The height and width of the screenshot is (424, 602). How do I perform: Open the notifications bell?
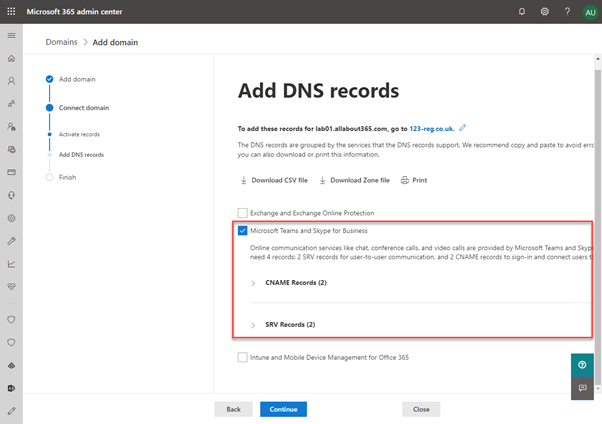522,12
